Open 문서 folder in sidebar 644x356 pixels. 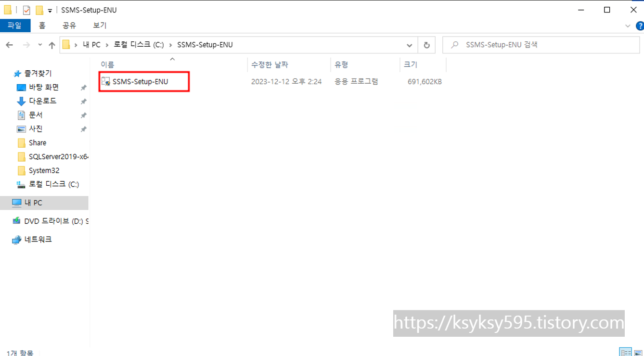point(36,115)
